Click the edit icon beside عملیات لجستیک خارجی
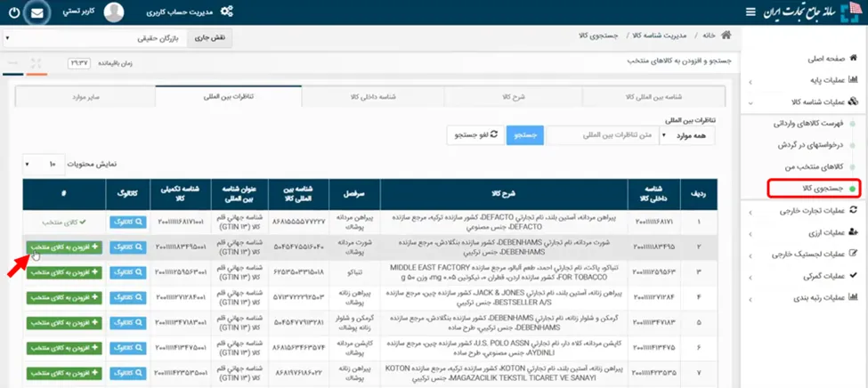868x388 pixels. tap(853, 254)
